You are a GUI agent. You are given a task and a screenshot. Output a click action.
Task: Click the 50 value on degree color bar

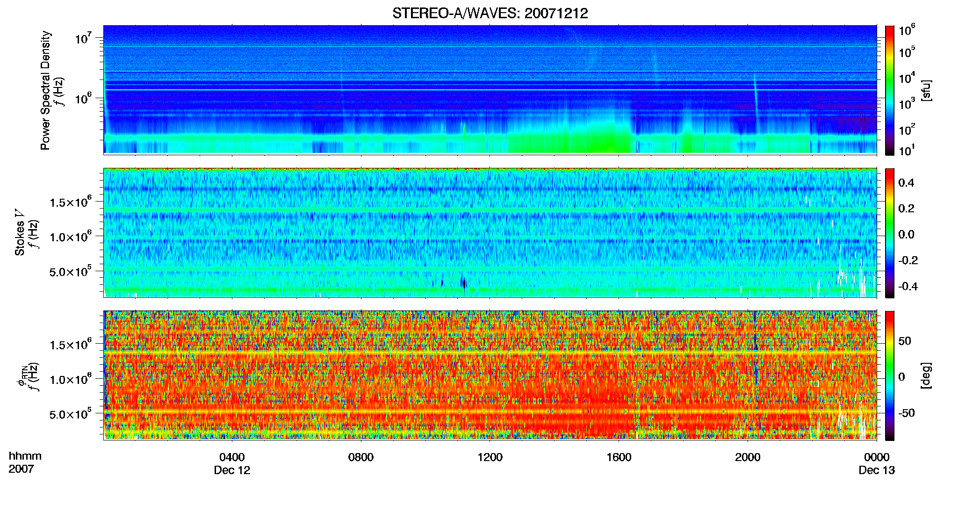(905, 341)
